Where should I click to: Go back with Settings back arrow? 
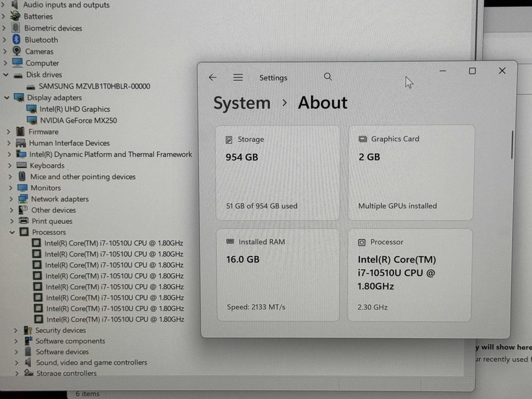click(213, 78)
